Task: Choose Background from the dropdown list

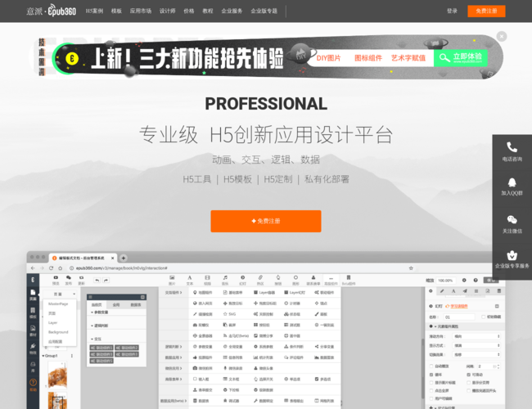Action: tap(58, 332)
